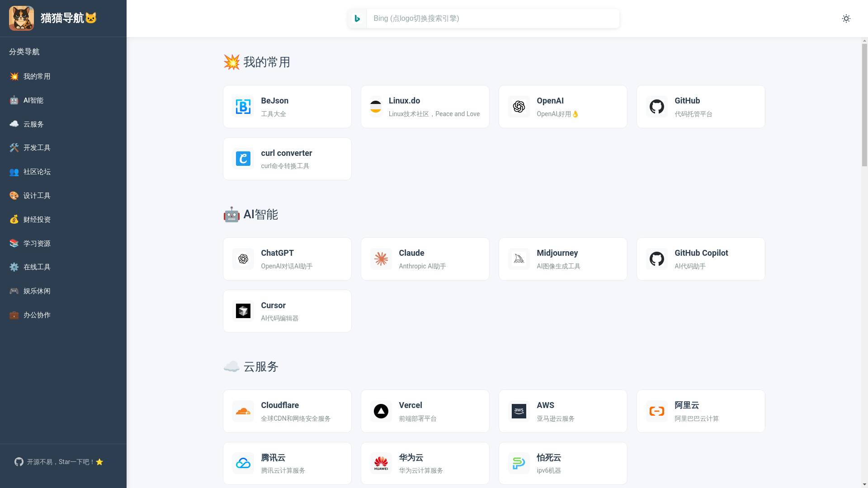Click the Huawei Cloud logo icon
Screen dimensions: 868x488
[x=381, y=463]
